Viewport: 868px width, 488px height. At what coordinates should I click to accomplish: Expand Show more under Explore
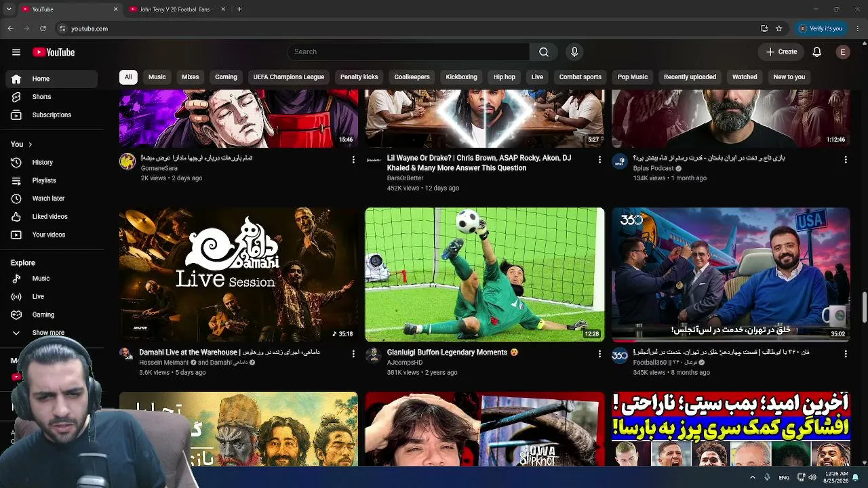[x=48, y=333]
